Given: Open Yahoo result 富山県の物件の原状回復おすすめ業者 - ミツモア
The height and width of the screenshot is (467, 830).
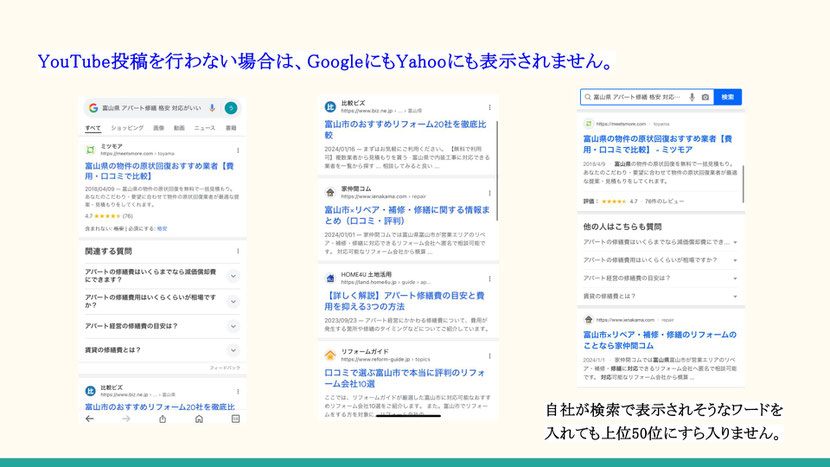Looking at the screenshot, I should [x=657, y=144].
